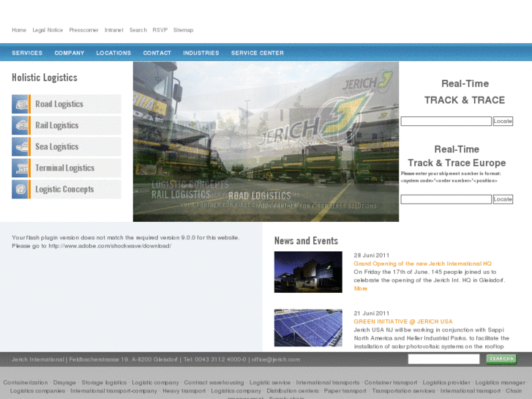532x399 pixels.
Task: Open the Contact menu
Action: click(x=157, y=53)
